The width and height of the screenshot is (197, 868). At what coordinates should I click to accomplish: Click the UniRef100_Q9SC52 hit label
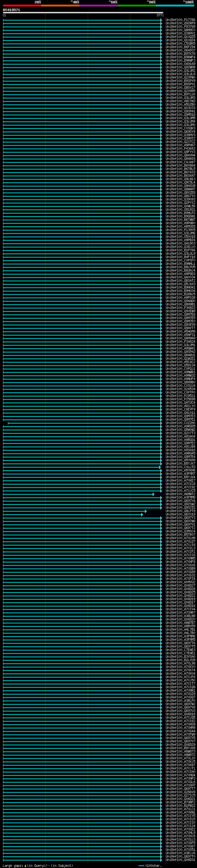(x=180, y=508)
